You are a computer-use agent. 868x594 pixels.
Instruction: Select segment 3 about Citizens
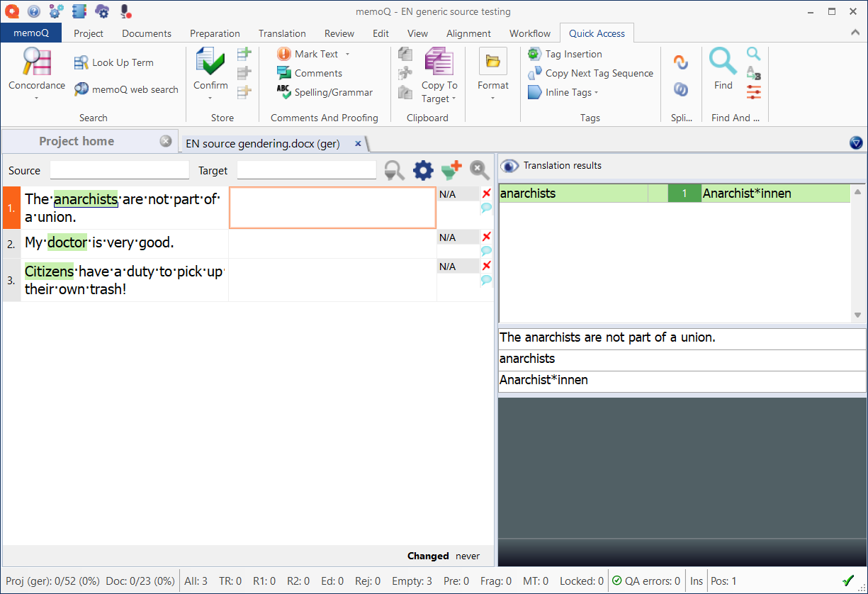(124, 280)
